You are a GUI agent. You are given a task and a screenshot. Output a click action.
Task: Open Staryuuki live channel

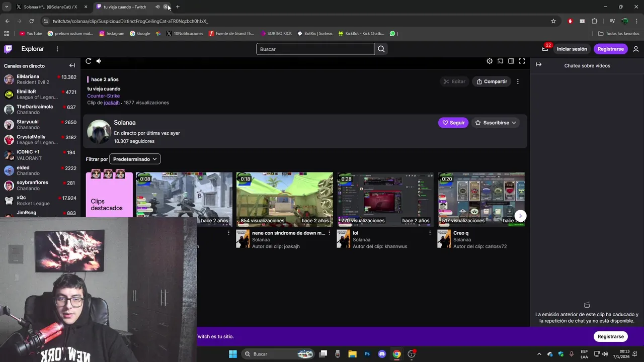pos(40,125)
